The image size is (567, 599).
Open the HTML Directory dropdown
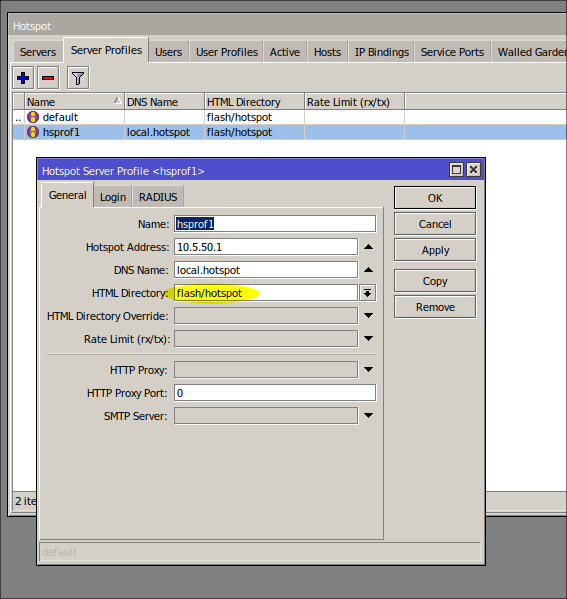tap(368, 293)
